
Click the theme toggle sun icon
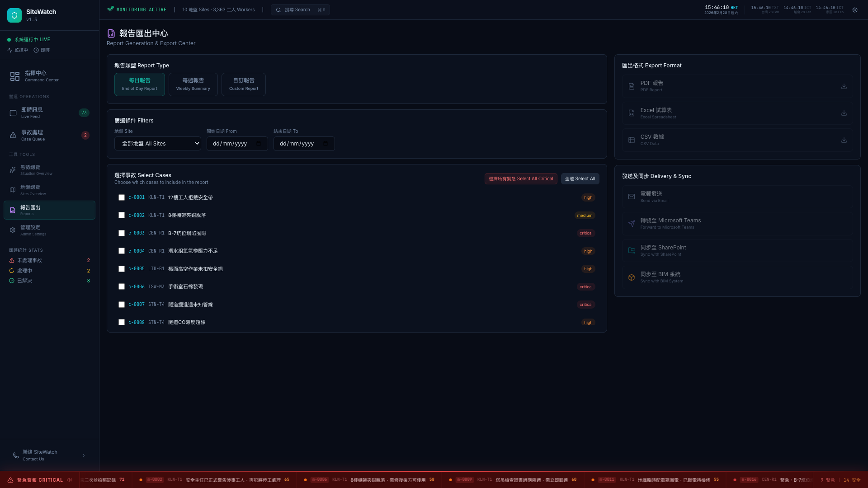(855, 10)
